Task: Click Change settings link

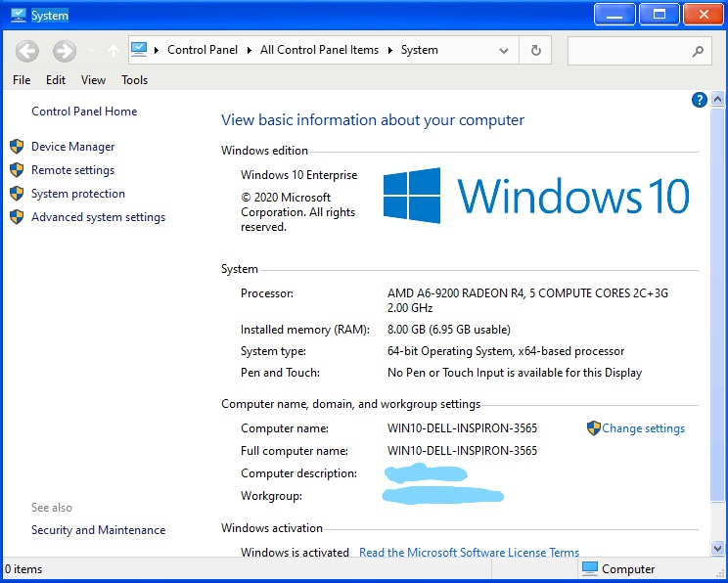Action: click(x=643, y=428)
